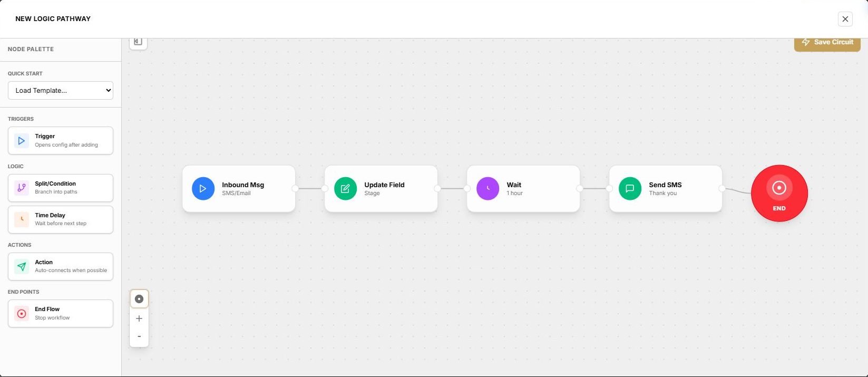
Task: Click the Send SMS input connector
Action: (609, 188)
